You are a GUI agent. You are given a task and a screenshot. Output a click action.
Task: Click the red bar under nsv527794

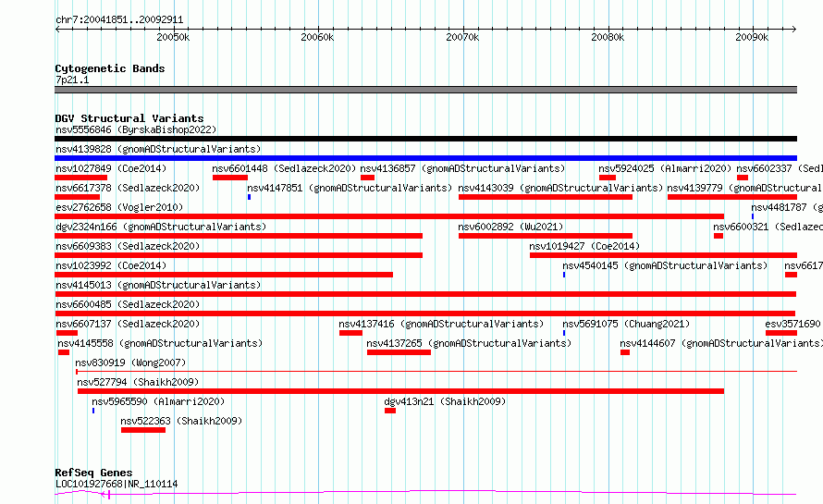(x=400, y=392)
